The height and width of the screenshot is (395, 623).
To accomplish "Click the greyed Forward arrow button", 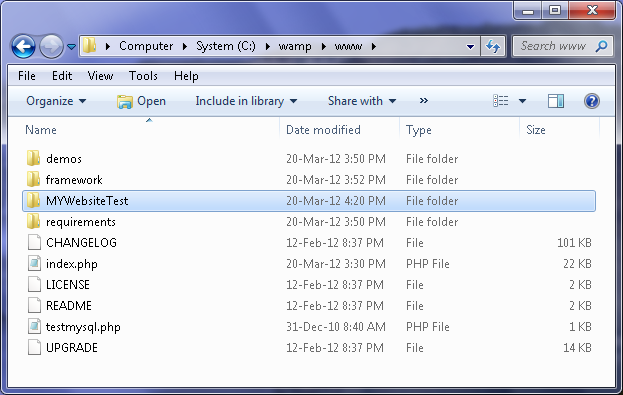I will (52, 46).
